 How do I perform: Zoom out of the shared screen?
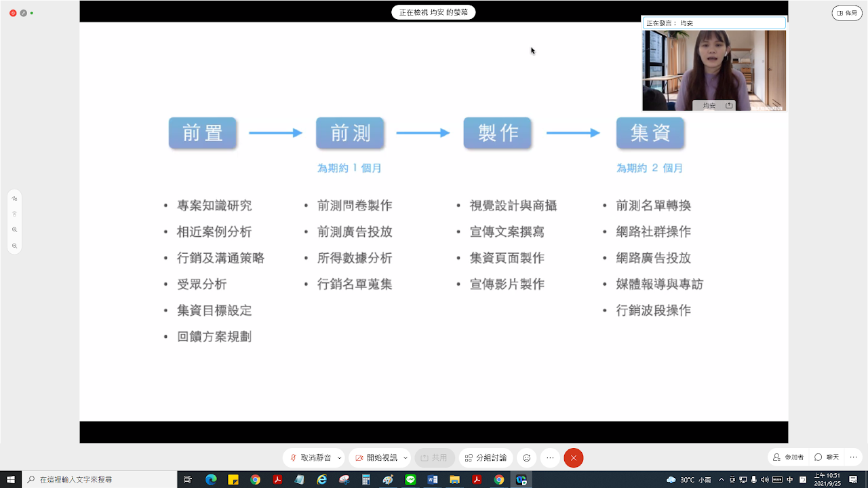pyautogui.click(x=15, y=246)
